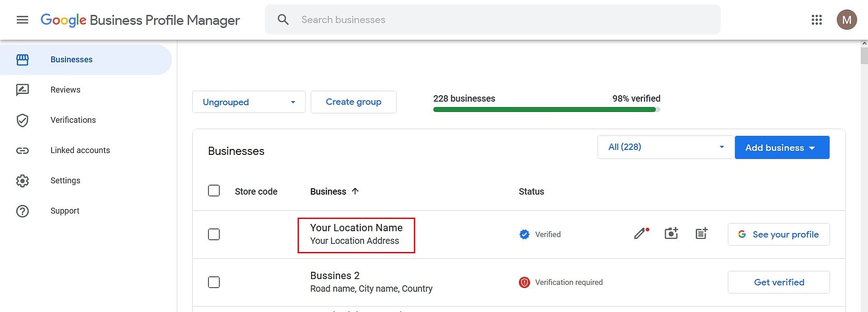Click the page vertical scrollbar thumb
Viewport: 868px width, 312px height.
[x=864, y=56]
